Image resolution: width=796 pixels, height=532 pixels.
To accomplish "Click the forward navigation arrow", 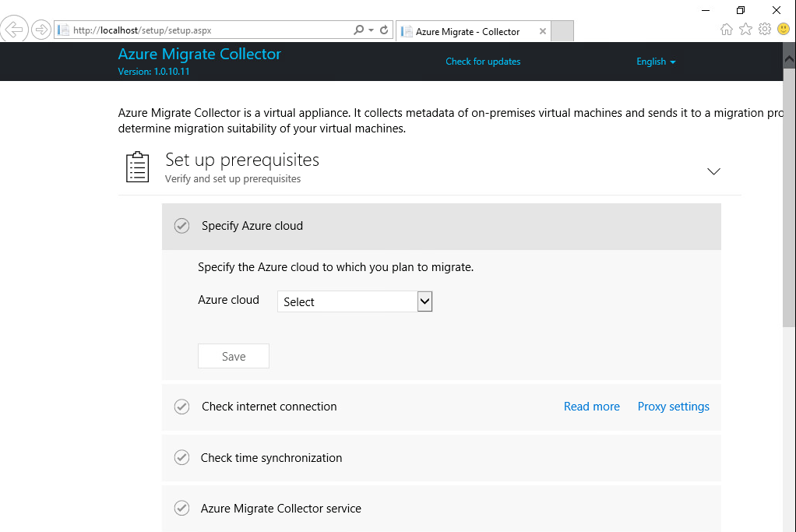I will click(x=40, y=29).
